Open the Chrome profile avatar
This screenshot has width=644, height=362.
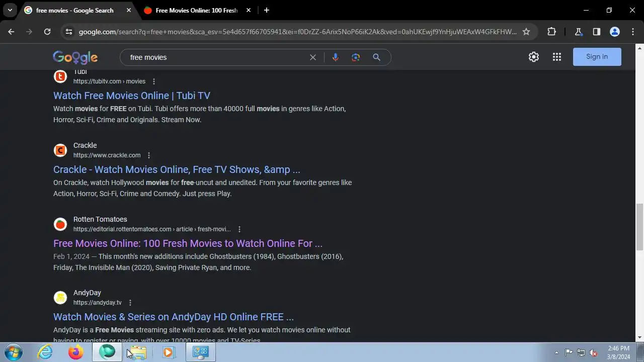pos(614,32)
